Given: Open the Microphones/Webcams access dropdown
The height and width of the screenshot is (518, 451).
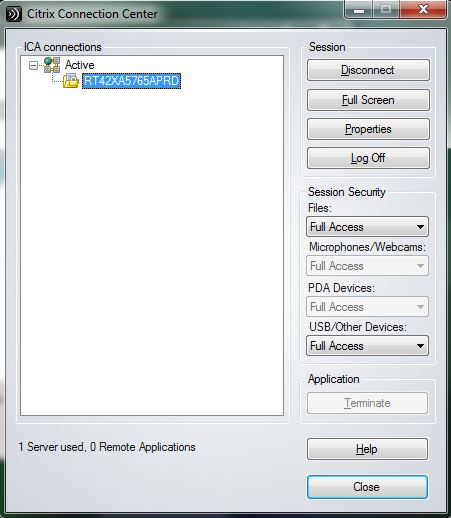Looking at the screenshot, I should tap(367, 266).
